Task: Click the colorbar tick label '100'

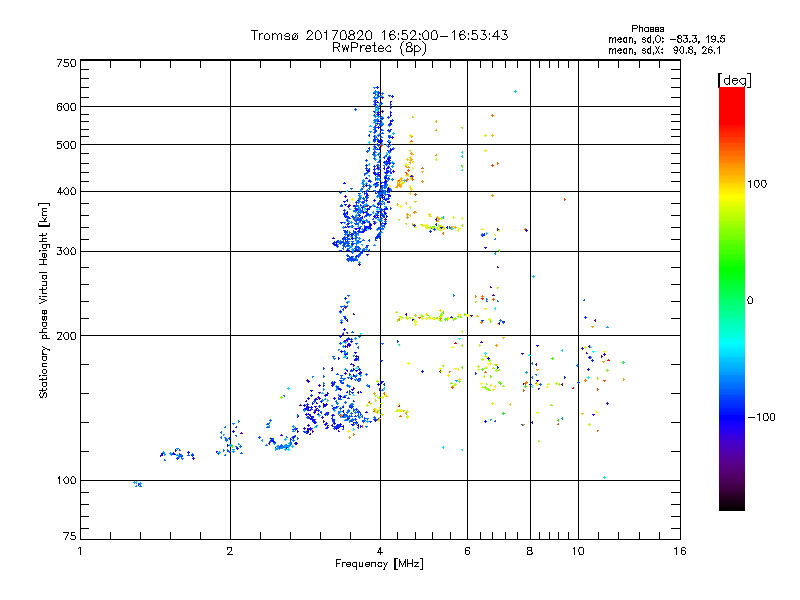Action: click(757, 184)
